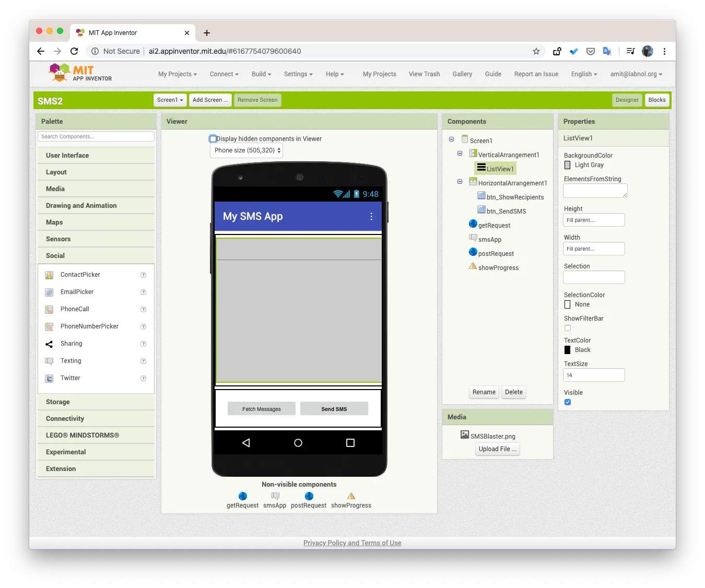Open the BackgroundColor swatch for ListView1

pyautogui.click(x=567, y=164)
